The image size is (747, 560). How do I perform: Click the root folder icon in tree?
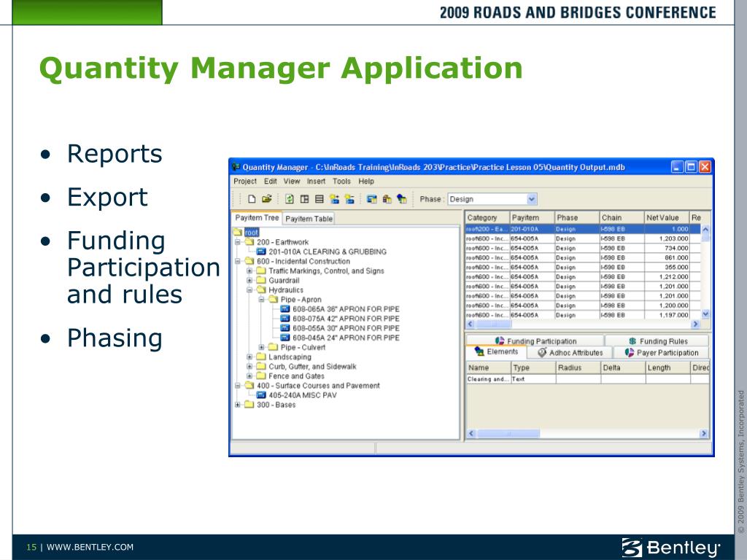coord(238,233)
